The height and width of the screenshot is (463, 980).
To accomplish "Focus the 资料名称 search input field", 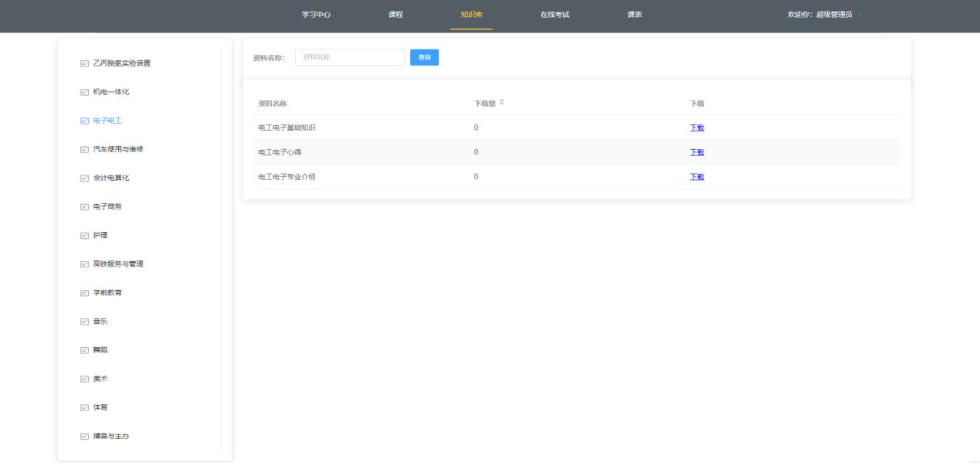I will point(350,57).
